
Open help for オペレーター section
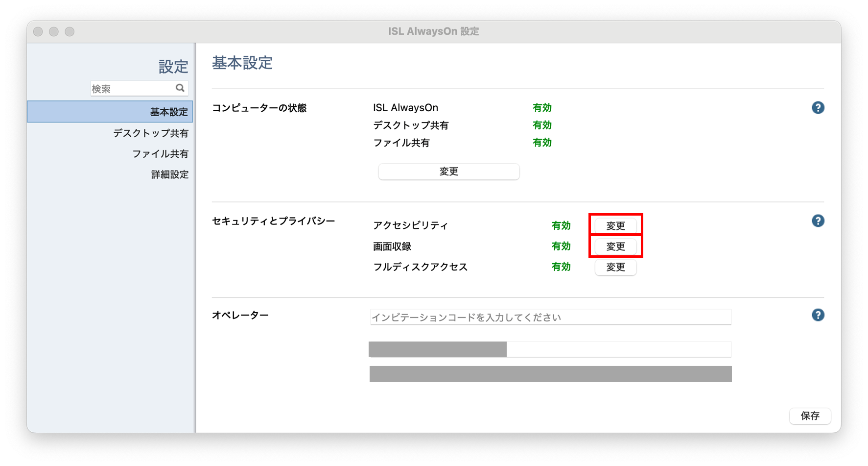[818, 315]
